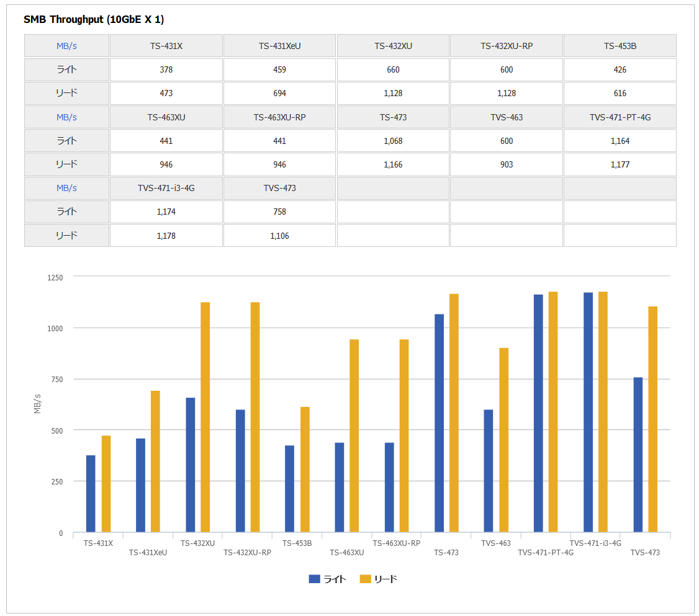Select the TS-463XU table header cell
Screen dimensions: 699x616
[166, 117]
